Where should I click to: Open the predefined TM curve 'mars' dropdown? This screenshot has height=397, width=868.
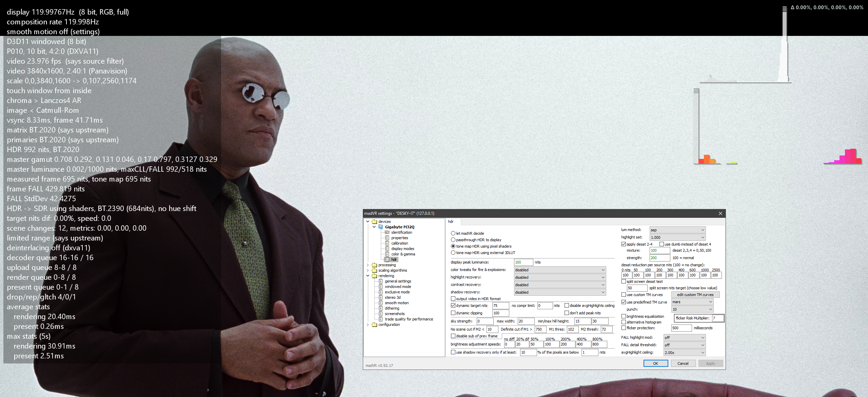pyautogui.click(x=692, y=302)
